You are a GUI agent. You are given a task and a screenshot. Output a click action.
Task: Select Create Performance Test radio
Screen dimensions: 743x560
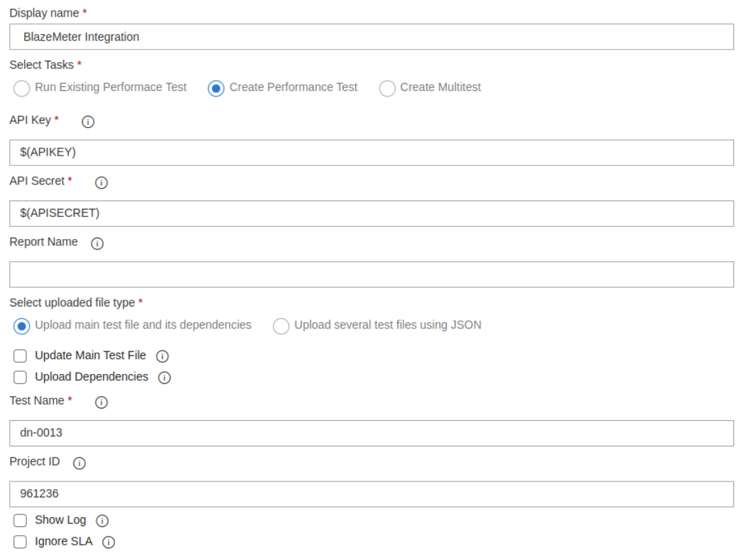pyautogui.click(x=216, y=88)
